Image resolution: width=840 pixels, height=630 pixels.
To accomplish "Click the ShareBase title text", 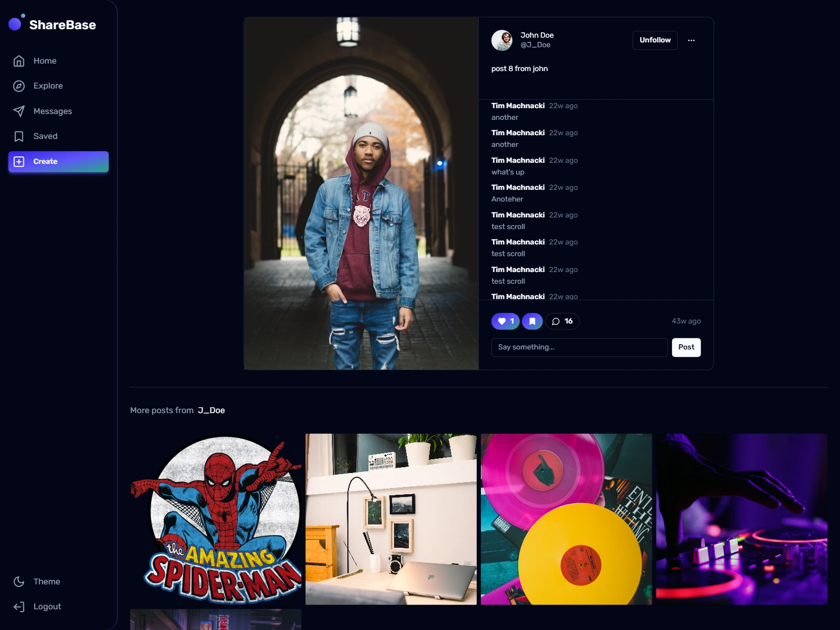I will tap(63, 25).
